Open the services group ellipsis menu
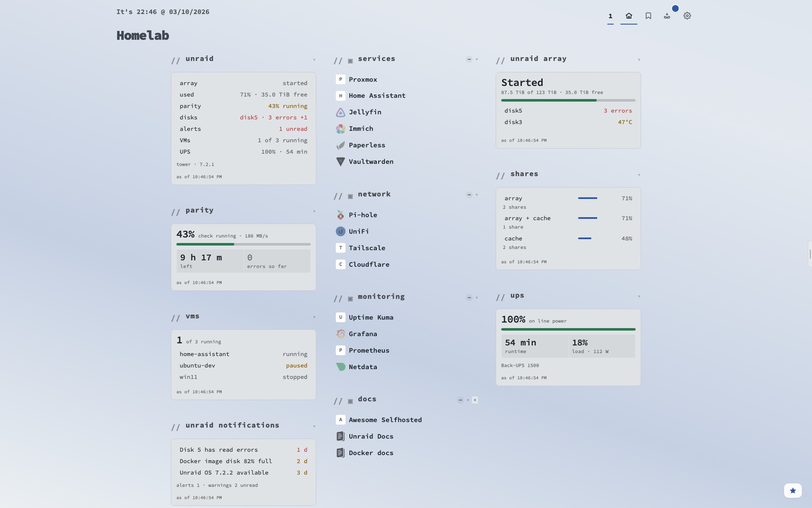 [469, 59]
